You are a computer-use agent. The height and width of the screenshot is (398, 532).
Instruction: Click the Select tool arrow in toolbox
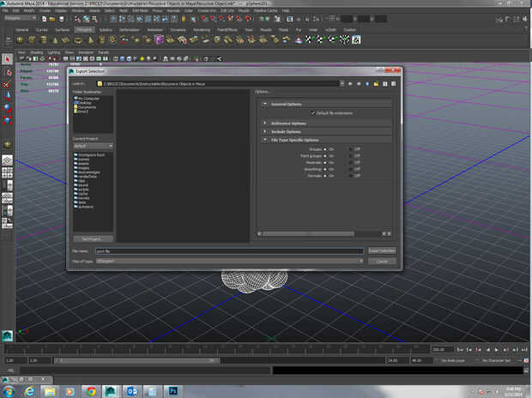[7, 59]
